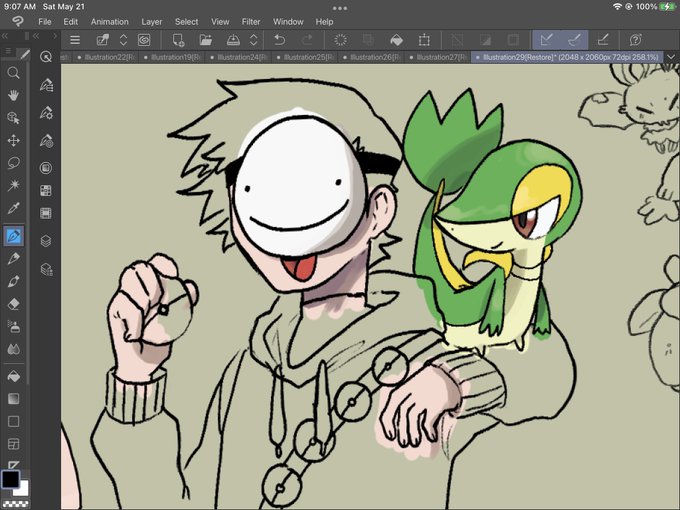Click the Clip Studio edit shortcut icon

coord(102,40)
